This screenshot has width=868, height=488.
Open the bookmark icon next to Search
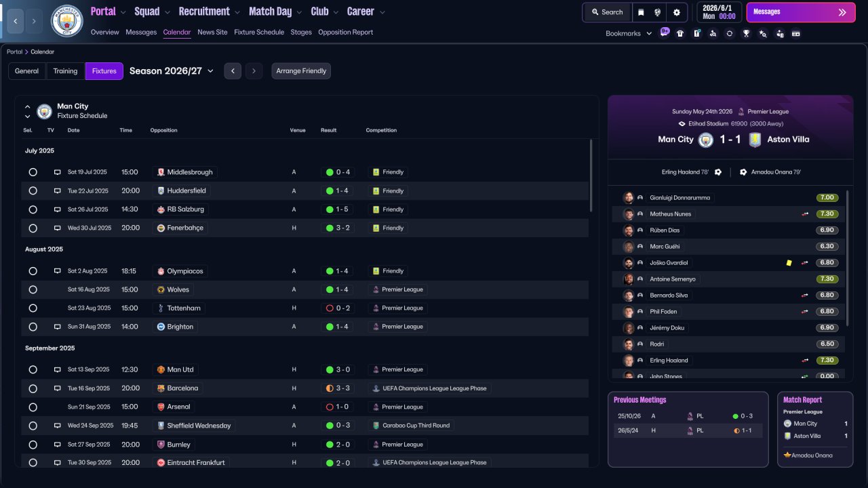click(642, 12)
